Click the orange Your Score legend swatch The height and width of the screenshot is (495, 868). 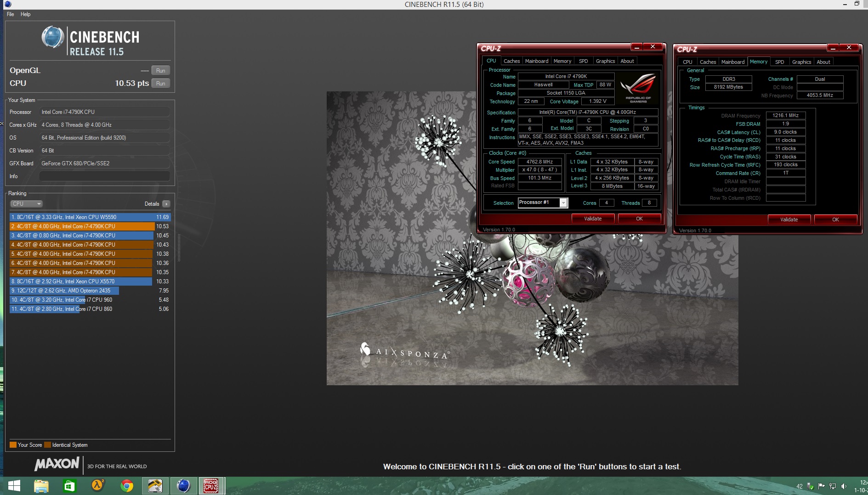coord(13,444)
